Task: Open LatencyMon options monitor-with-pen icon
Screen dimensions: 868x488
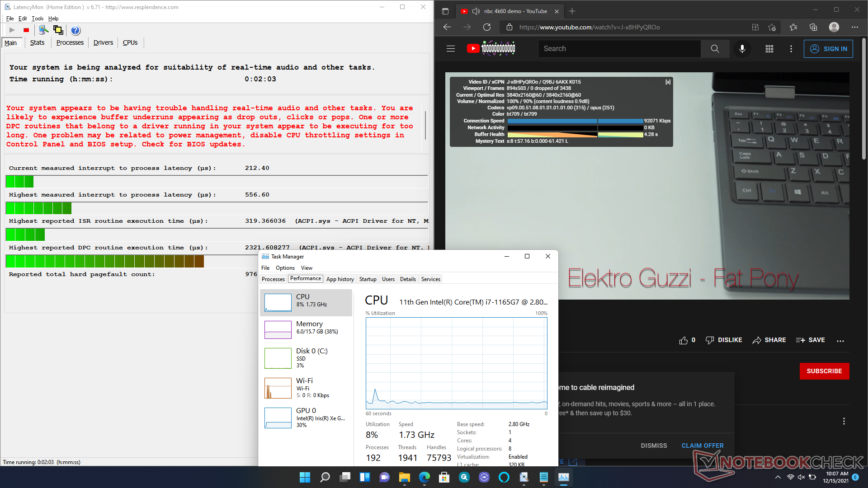Action: tap(43, 30)
